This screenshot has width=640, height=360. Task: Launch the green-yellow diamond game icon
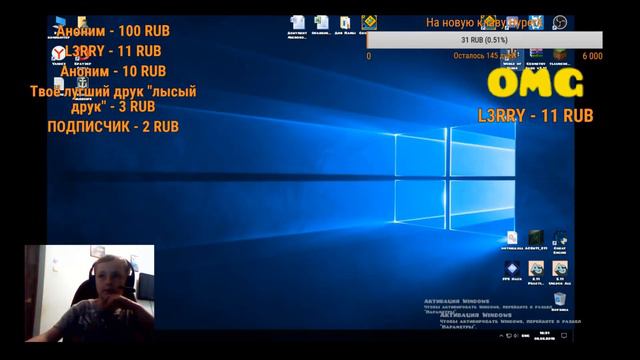[x=369, y=23]
